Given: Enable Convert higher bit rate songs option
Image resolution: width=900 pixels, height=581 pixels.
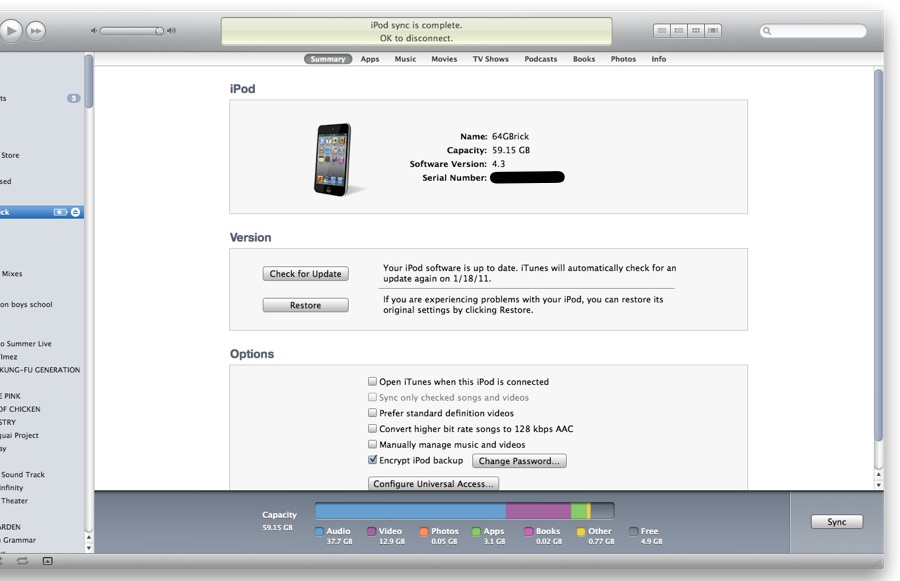Looking at the screenshot, I should (x=373, y=428).
